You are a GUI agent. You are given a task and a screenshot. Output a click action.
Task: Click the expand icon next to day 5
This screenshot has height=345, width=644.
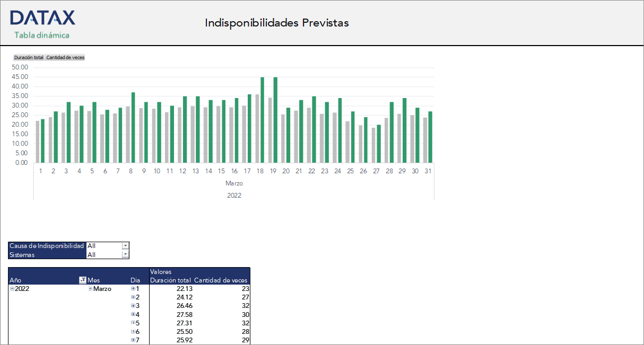[133, 323]
